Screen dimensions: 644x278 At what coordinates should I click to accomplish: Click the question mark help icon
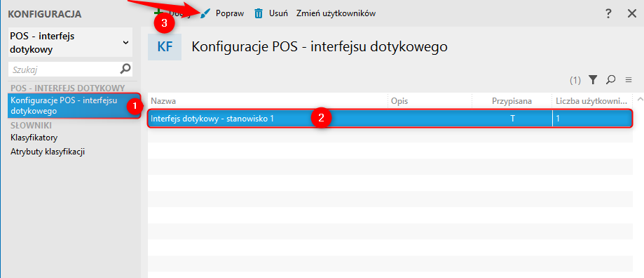pos(609,13)
